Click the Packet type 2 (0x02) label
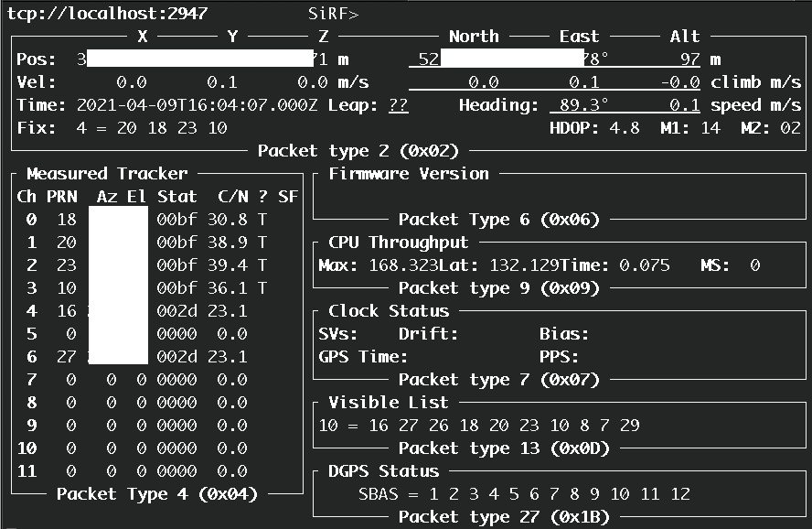812x529 pixels. pyautogui.click(x=358, y=151)
